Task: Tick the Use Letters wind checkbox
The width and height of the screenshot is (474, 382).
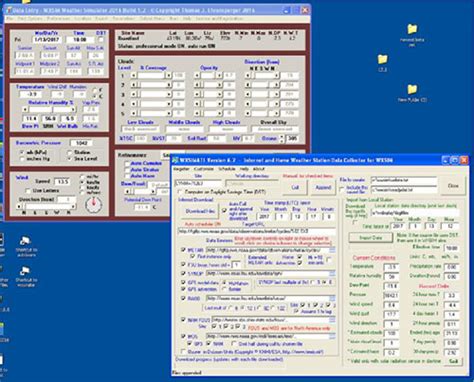Action: [x=28, y=191]
